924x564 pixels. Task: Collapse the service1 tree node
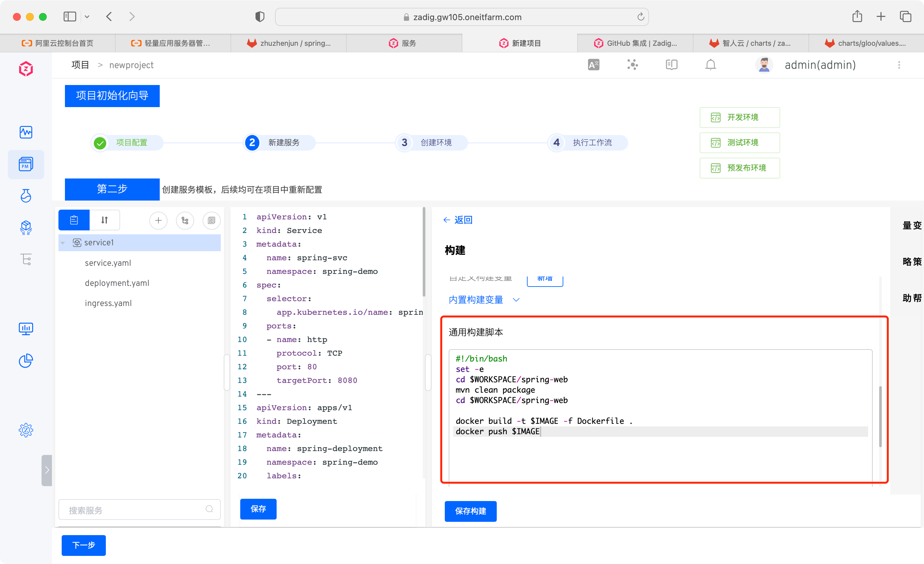pos(63,243)
